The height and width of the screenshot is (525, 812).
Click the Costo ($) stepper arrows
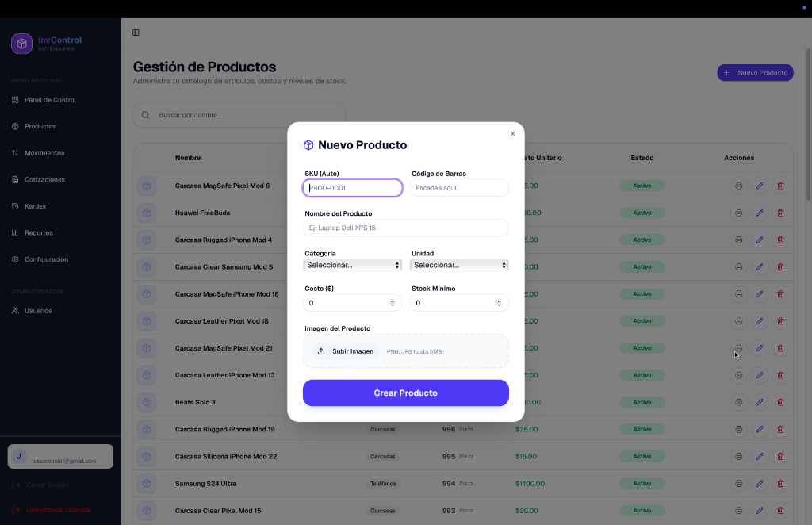[x=393, y=303]
